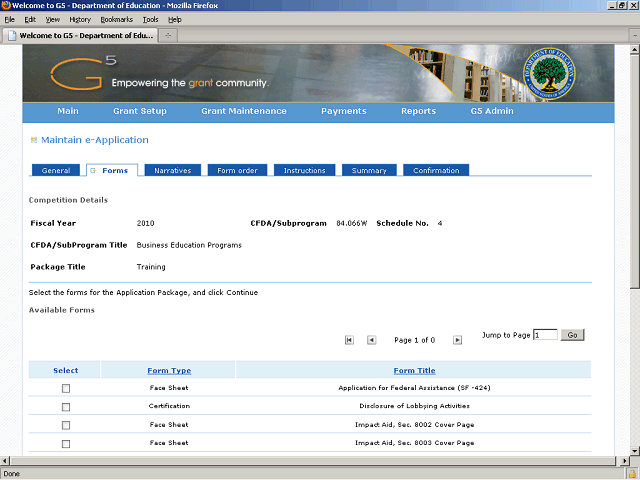
Task: Click the vertical scrollbar thumb
Action: [x=635, y=171]
